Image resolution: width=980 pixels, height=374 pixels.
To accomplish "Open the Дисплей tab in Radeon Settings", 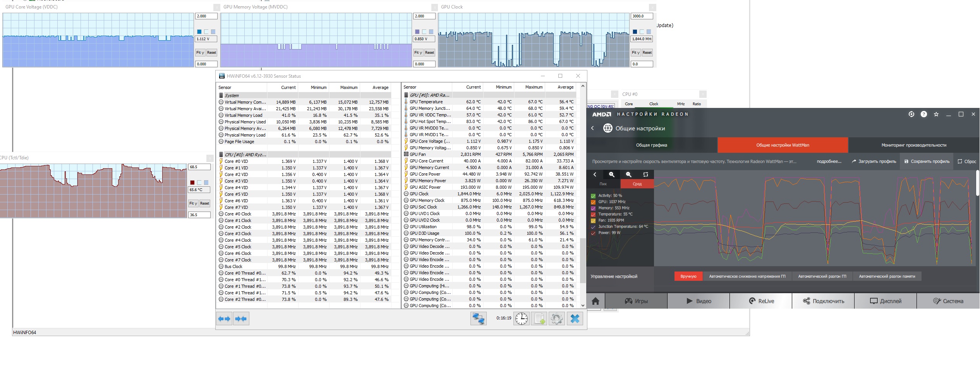I will click(x=886, y=301).
